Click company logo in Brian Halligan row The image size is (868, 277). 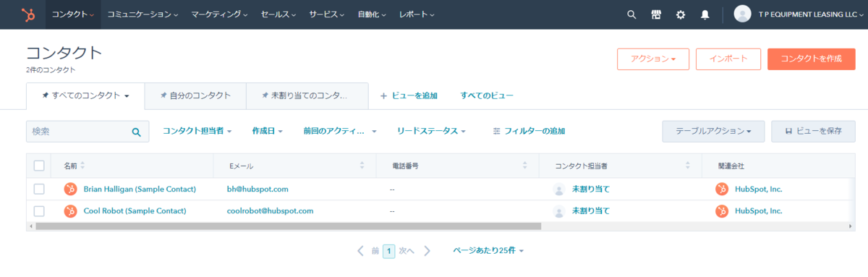pos(722,189)
